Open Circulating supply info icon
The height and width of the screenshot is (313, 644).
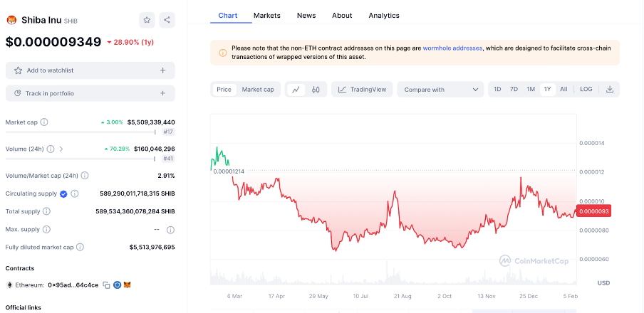pos(75,193)
